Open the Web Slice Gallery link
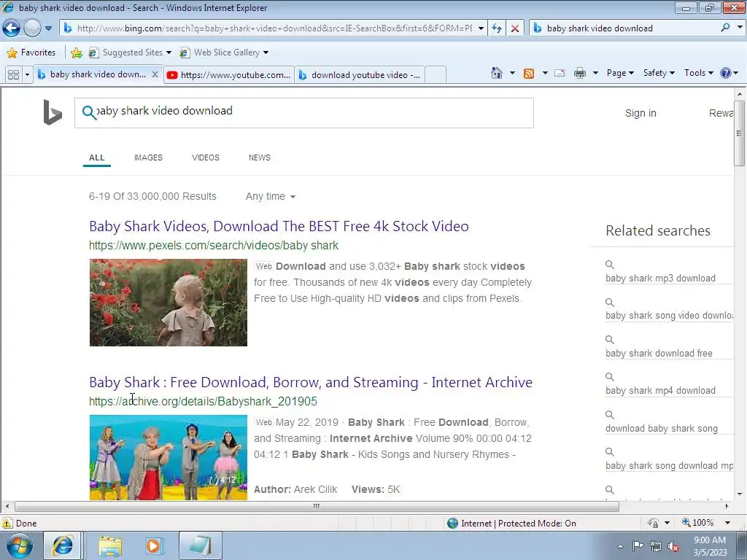This screenshot has height=560, width=747. [224, 52]
